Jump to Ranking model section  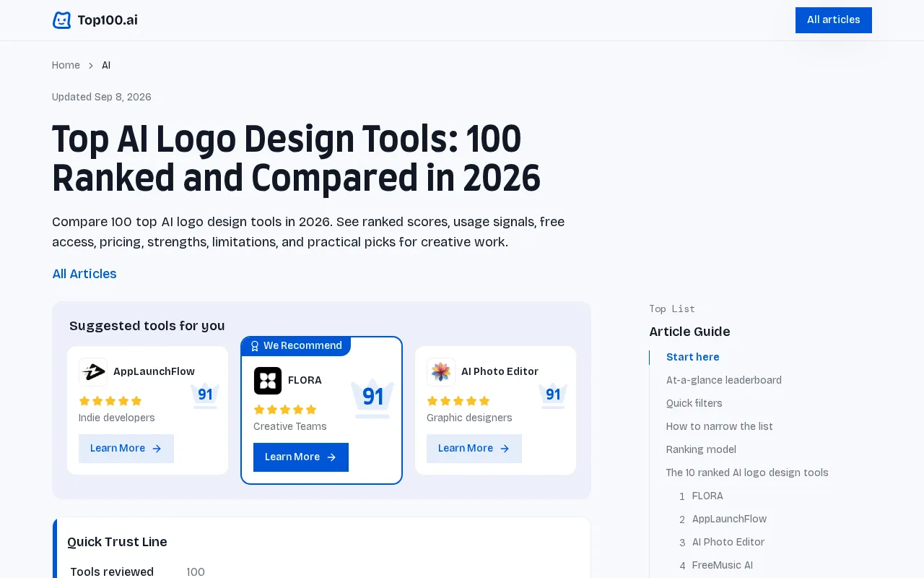[x=701, y=449]
